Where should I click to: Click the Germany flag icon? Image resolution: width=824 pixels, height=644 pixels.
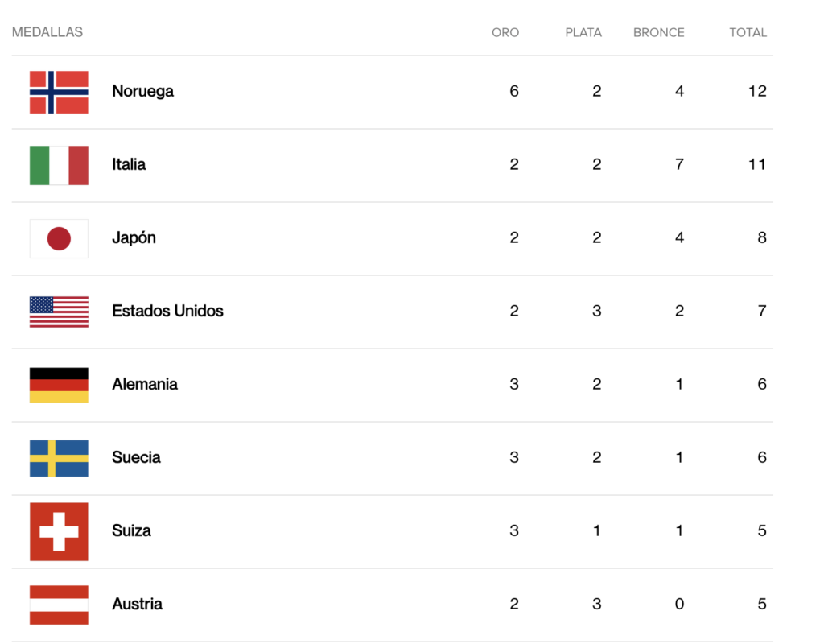point(59,385)
